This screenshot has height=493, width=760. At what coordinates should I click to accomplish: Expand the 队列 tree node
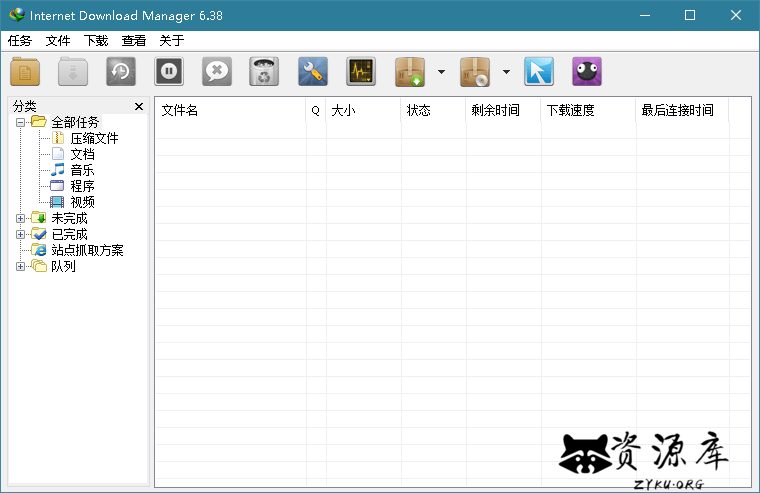20,266
